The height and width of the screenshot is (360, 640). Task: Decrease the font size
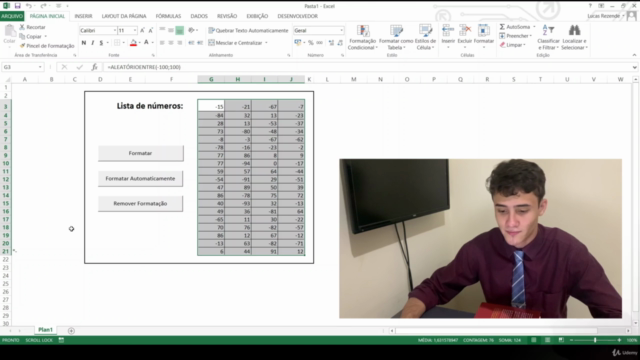click(x=151, y=31)
